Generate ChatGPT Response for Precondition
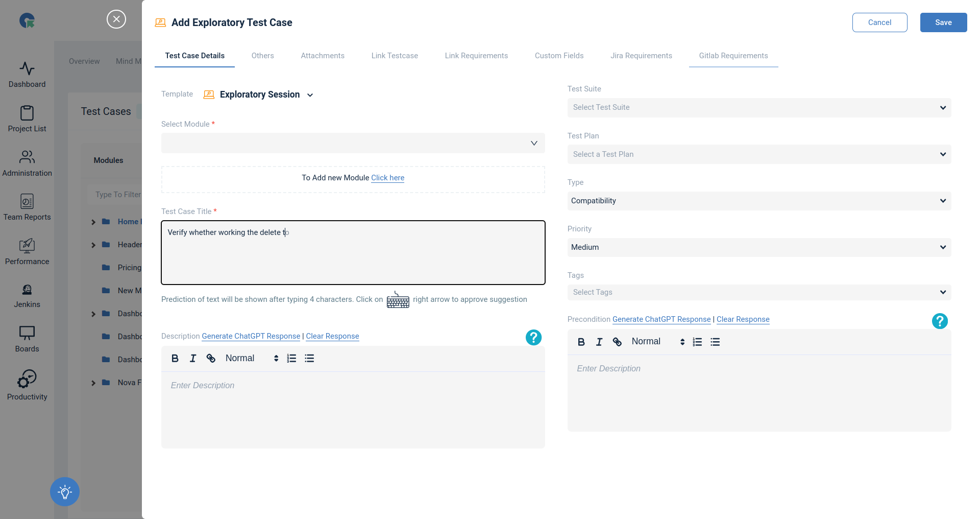The image size is (980, 519). 661,319
